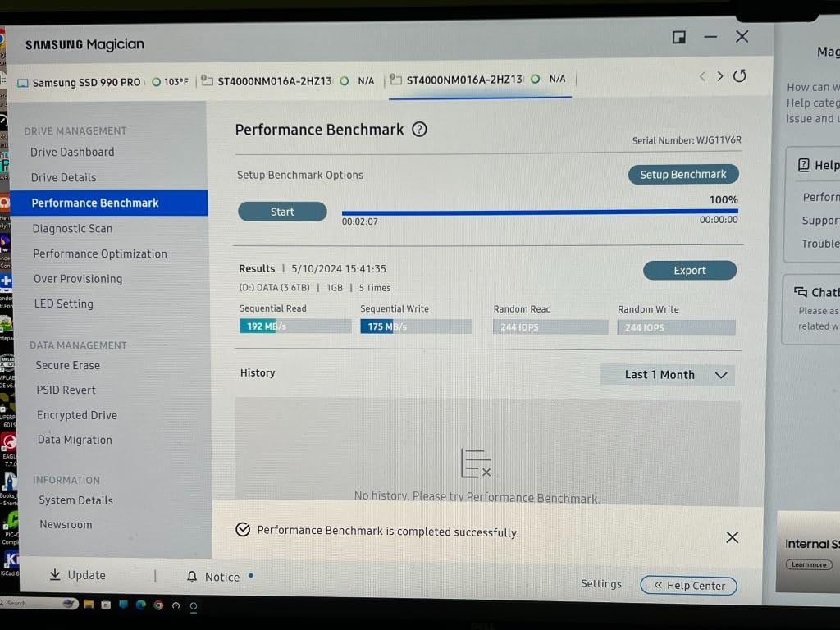The height and width of the screenshot is (630, 840).
Task: Open Diagnostic Scan
Action: pos(72,229)
